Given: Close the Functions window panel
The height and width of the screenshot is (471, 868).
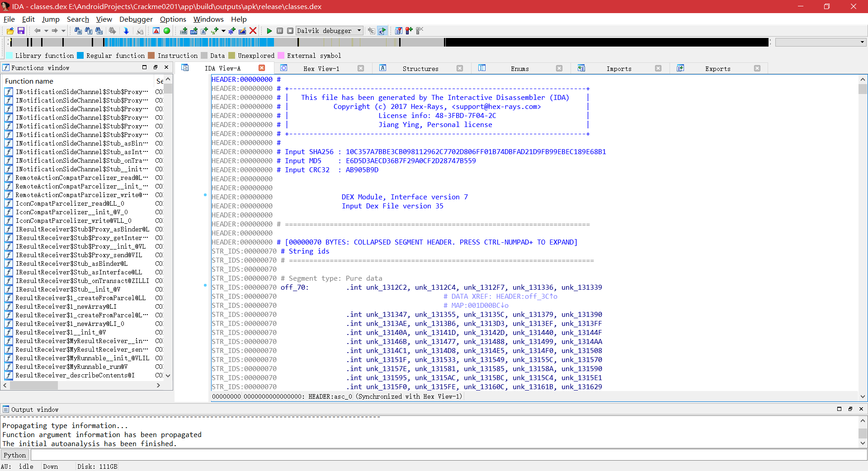Looking at the screenshot, I should pyautogui.click(x=166, y=67).
